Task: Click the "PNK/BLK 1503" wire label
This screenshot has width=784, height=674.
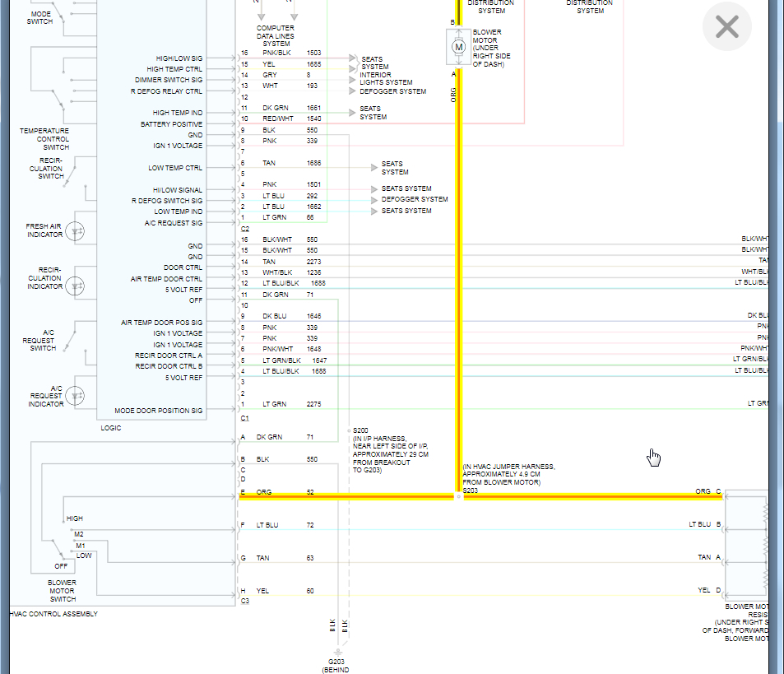Action: tap(291, 53)
